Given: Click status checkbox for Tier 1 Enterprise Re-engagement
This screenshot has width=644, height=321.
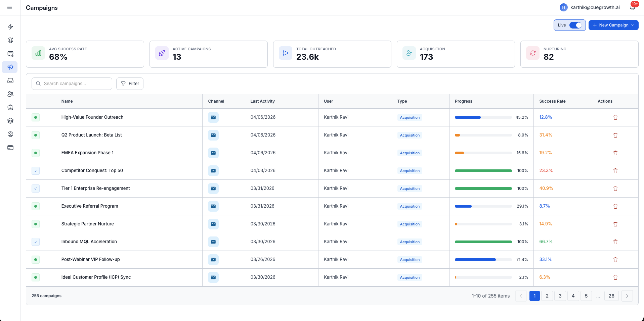Looking at the screenshot, I should pos(36,189).
